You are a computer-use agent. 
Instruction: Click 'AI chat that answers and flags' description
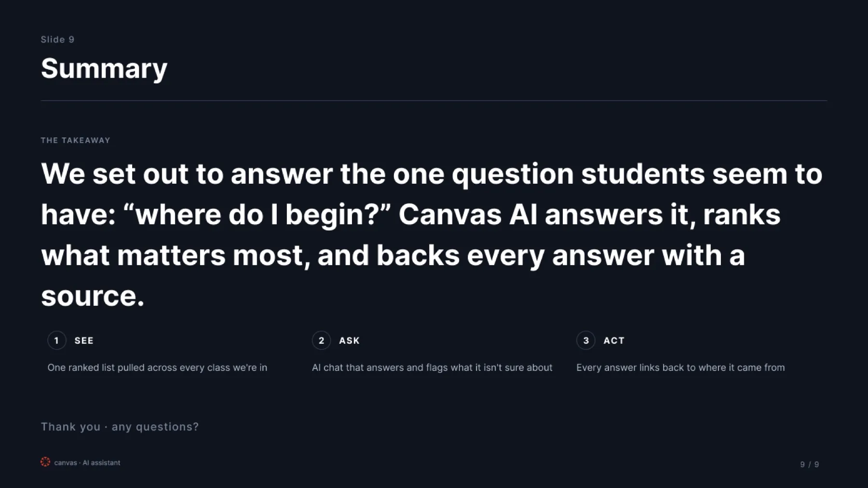432,367
